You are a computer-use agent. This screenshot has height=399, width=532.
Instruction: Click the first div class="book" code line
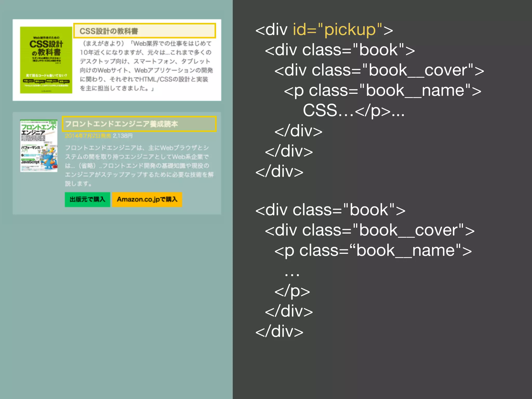(x=340, y=50)
